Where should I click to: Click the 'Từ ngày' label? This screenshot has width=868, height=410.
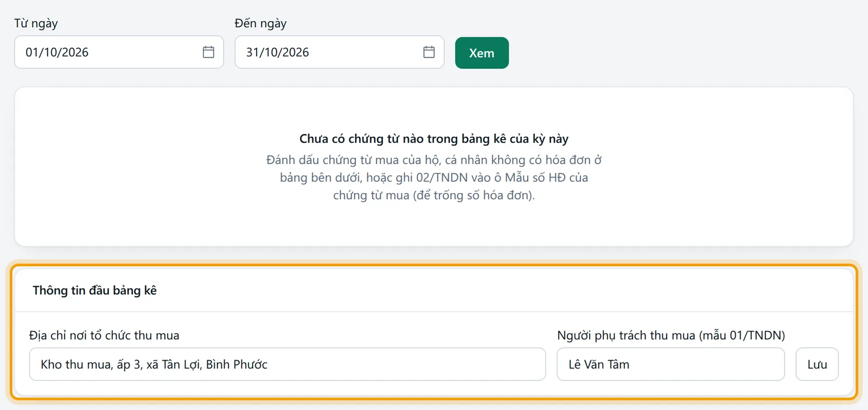[x=36, y=23]
